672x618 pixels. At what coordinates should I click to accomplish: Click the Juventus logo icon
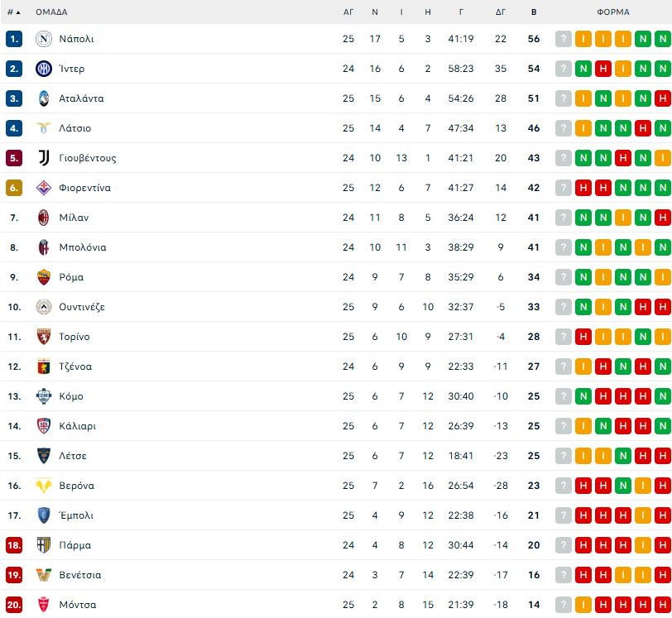[44, 158]
